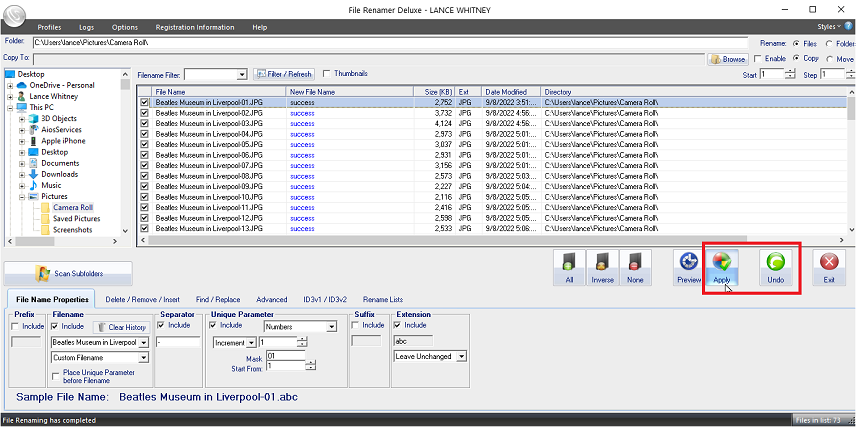Click the Apply rename button
The height and width of the screenshot is (427, 856).
[722, 268]
